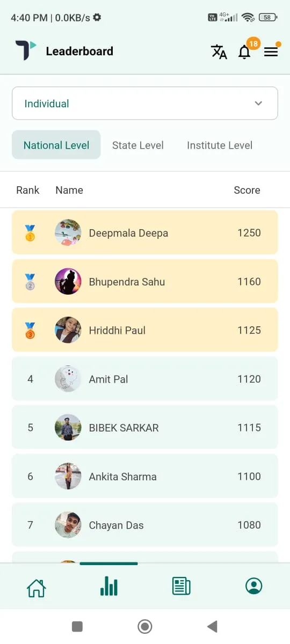Open the hamburger menu
Image resolution: width=290 pixels, height=644 pixels.
click(x=271, y=52)
